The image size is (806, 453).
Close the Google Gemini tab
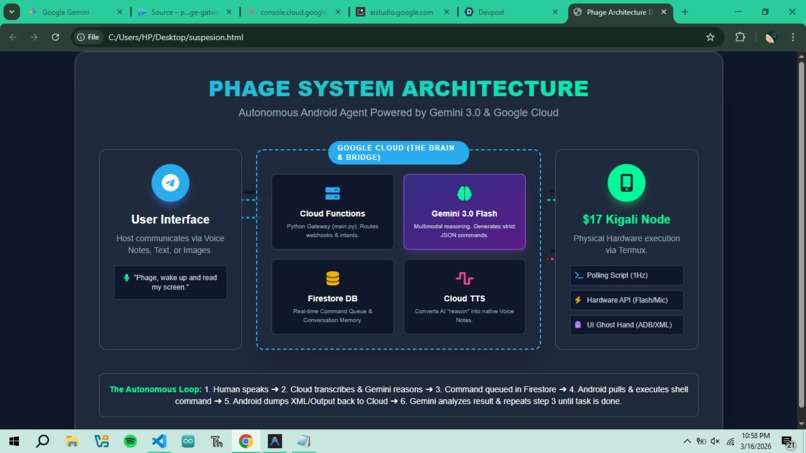119,12
